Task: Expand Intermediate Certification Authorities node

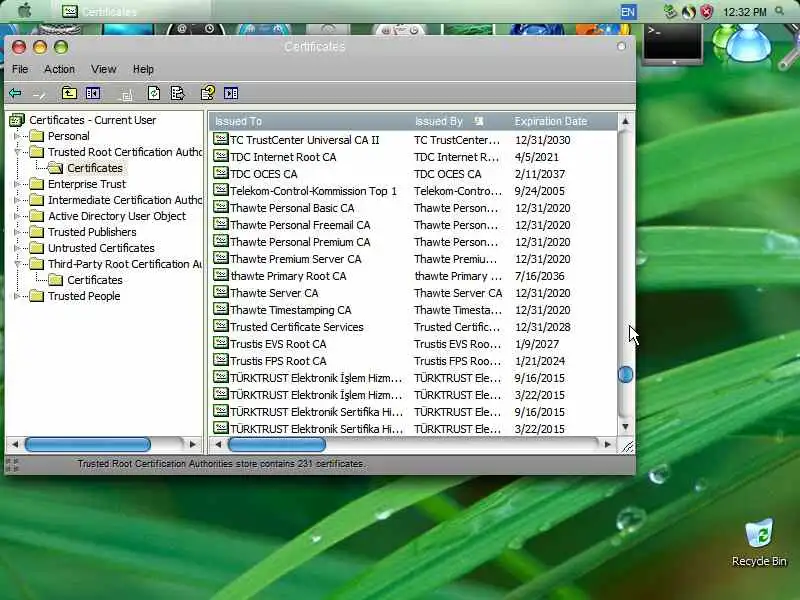Action: pyautogui.click(x=17, y=200)
